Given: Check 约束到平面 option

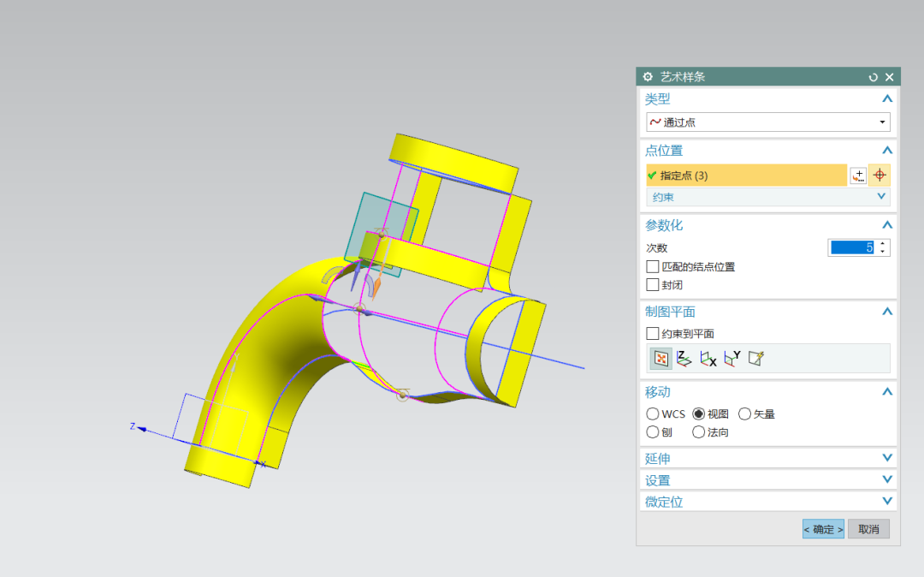Looking at the screenshot, I should pyautogui.click(x=652, y=334).
